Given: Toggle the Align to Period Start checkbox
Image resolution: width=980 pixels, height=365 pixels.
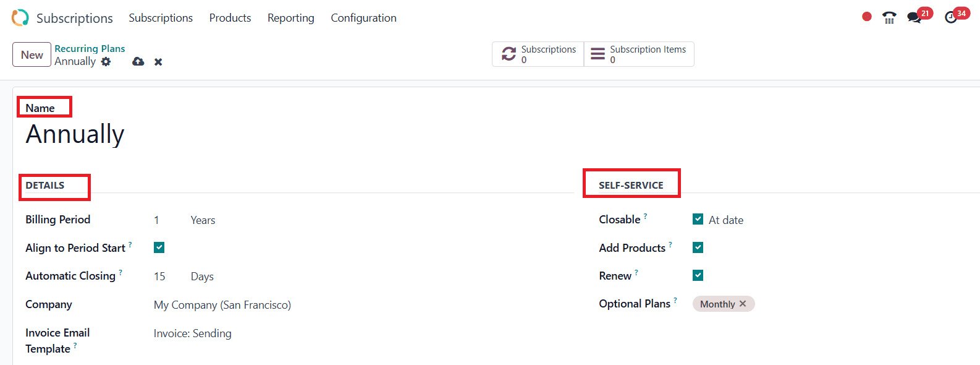Looking at the screenshot, I should tap(159, 247).
